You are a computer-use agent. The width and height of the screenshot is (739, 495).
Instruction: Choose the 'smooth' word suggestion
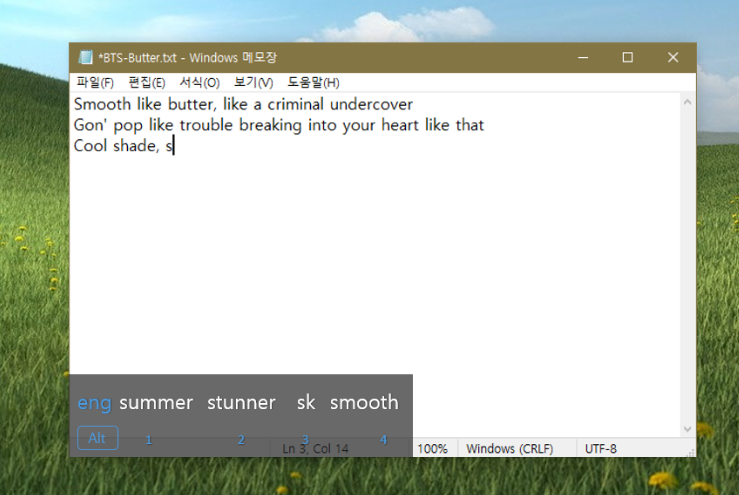[x=364, y=403]
